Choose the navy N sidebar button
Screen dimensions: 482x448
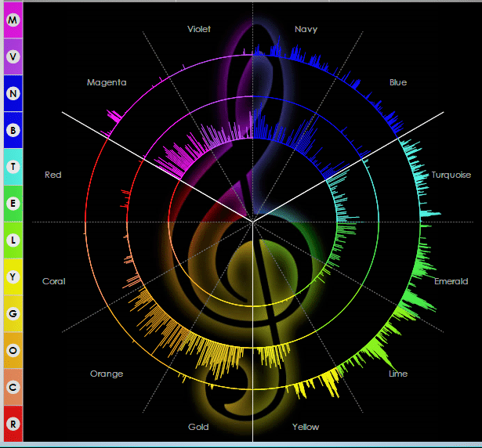pyautogui.click(x=13, y=93)
